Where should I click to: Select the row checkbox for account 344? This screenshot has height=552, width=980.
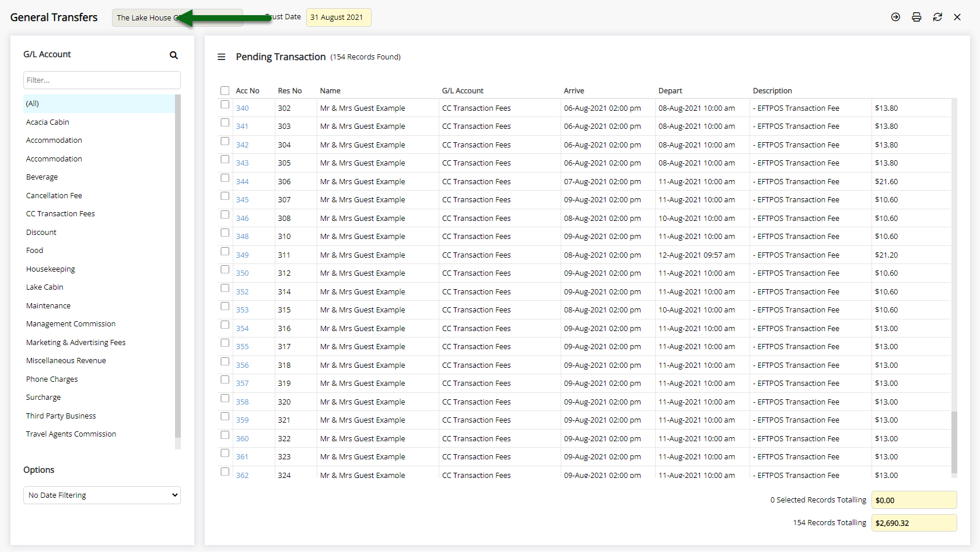click(225, 178)
